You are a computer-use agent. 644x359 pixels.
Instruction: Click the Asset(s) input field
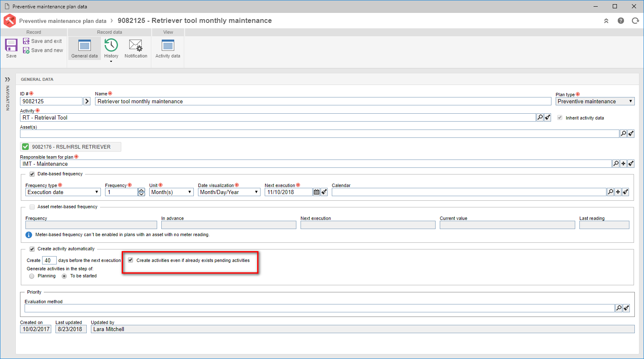[x=320, y=134]
